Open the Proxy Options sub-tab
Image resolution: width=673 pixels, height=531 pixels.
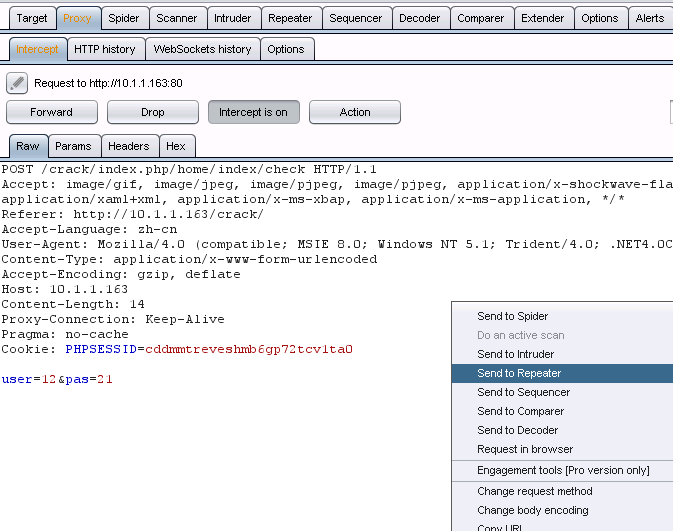point(286,49)
